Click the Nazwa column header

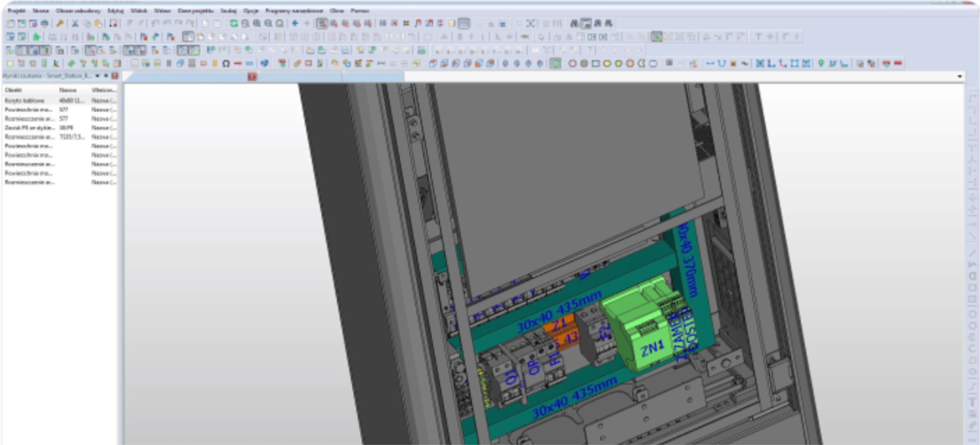tap(68, 90)
